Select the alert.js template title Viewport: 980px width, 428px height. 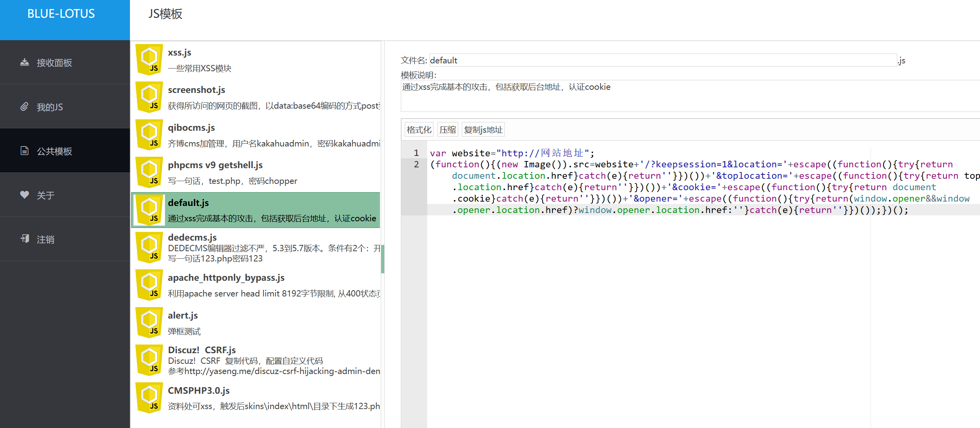click(x=183, y=315)
